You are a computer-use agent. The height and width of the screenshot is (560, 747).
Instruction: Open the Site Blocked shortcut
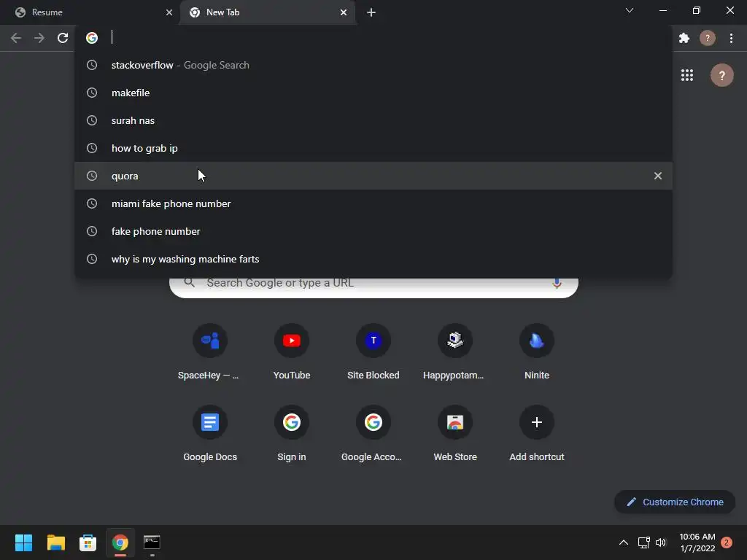coord(373,352)
